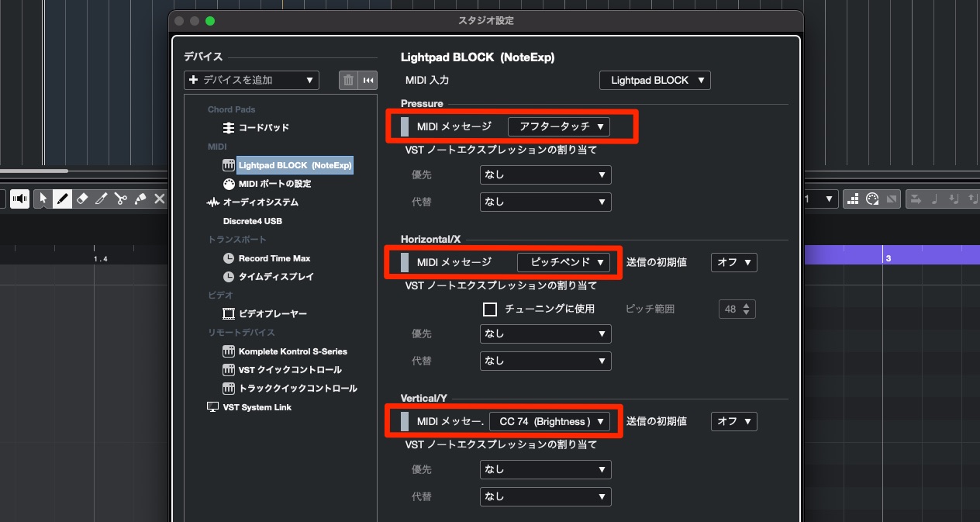980x522 pixels.
Task: Open the CC 74 (Brightness) dropdown
Action: pyautogui.click(x=550, y=421)
